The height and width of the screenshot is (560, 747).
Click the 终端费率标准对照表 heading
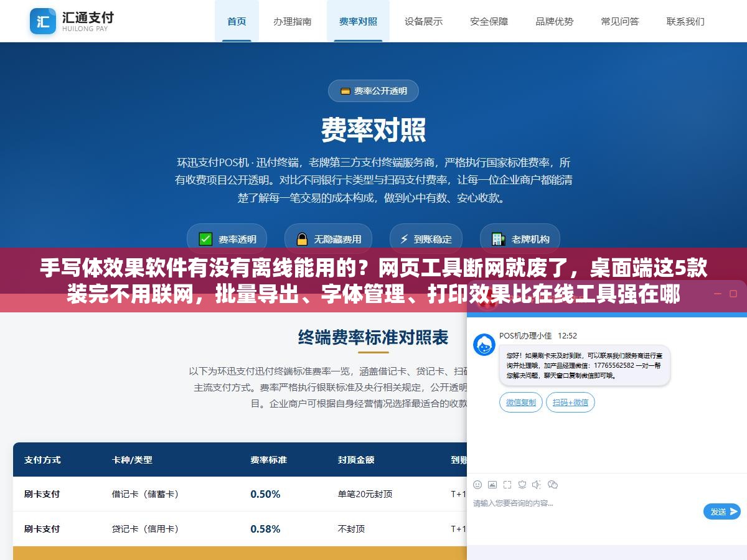click(x=374, y=337)
